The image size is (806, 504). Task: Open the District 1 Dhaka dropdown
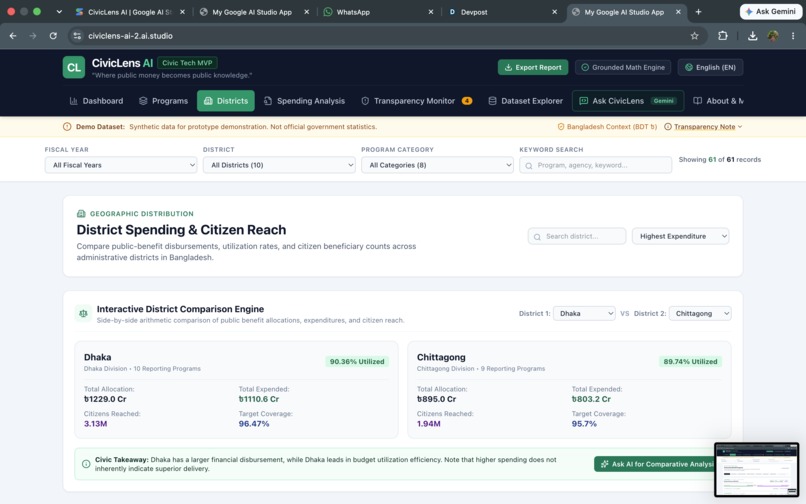pos(584,313)
